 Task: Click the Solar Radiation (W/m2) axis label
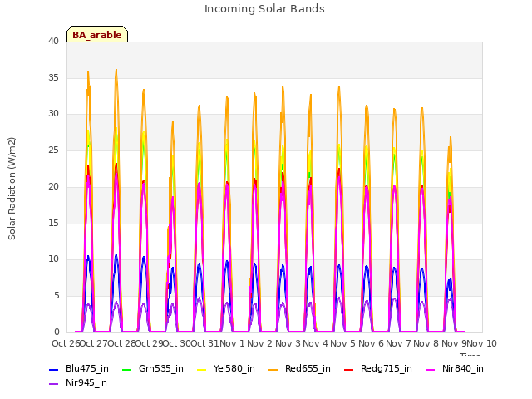pyautogui.click(x=12, y=189)
